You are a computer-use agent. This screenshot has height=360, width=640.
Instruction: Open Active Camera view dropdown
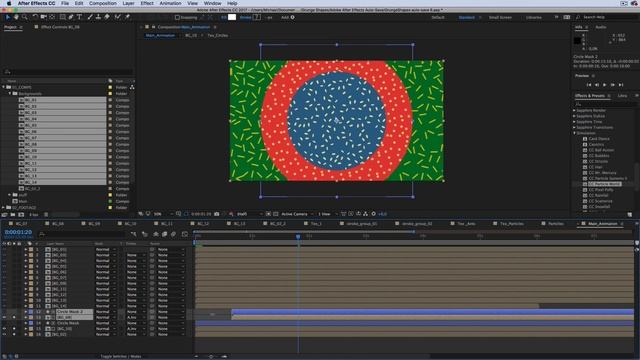click(x=297, y=214)
